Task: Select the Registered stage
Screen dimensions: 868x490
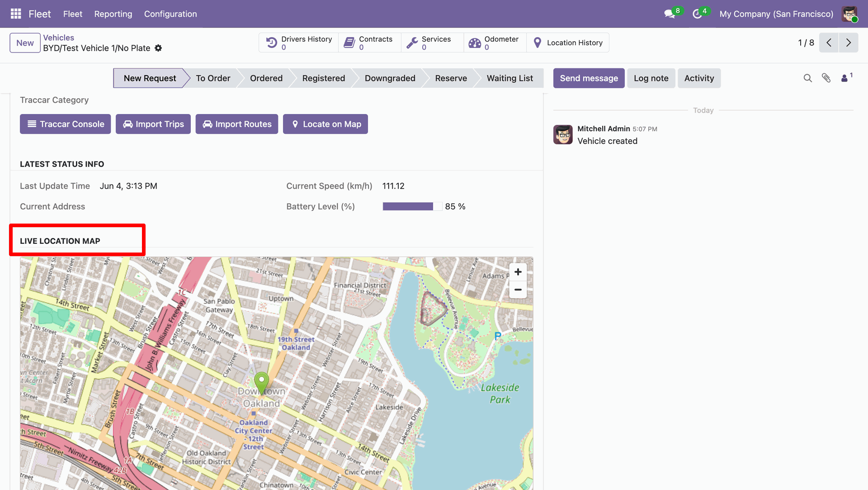Action: (324, 78)
